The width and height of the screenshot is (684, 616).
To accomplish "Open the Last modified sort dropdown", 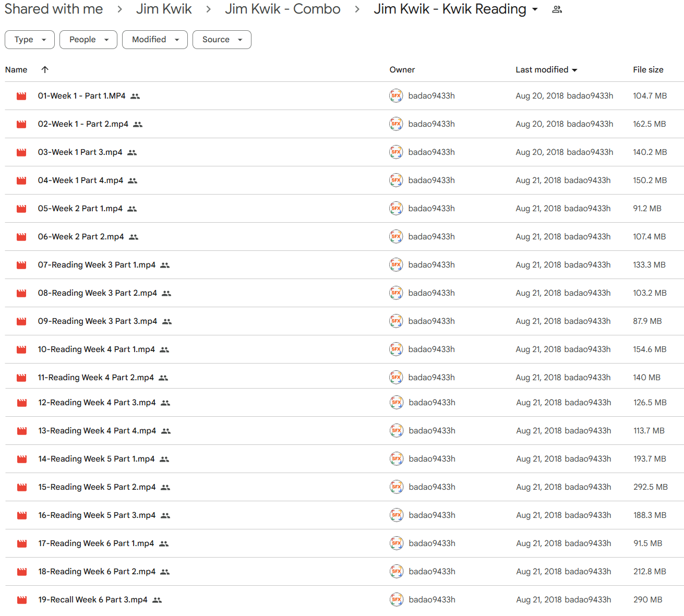I will 574,70.
